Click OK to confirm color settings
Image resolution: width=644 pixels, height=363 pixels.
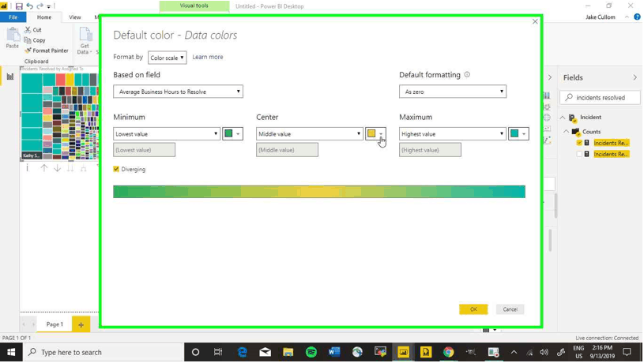(473, 309)
